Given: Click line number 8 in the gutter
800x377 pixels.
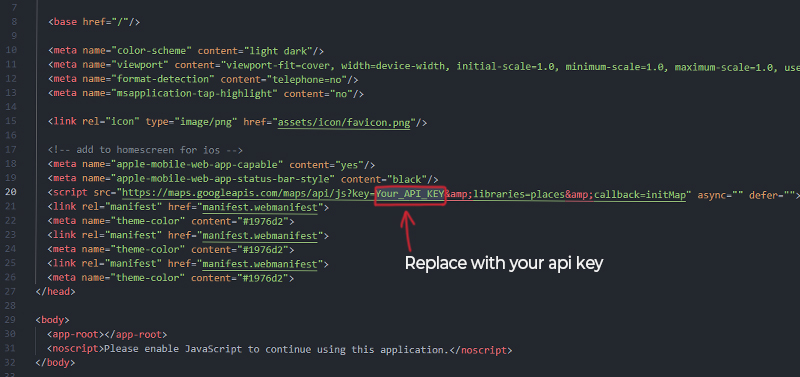Looking at the screenshot, I should pos(13,22).
